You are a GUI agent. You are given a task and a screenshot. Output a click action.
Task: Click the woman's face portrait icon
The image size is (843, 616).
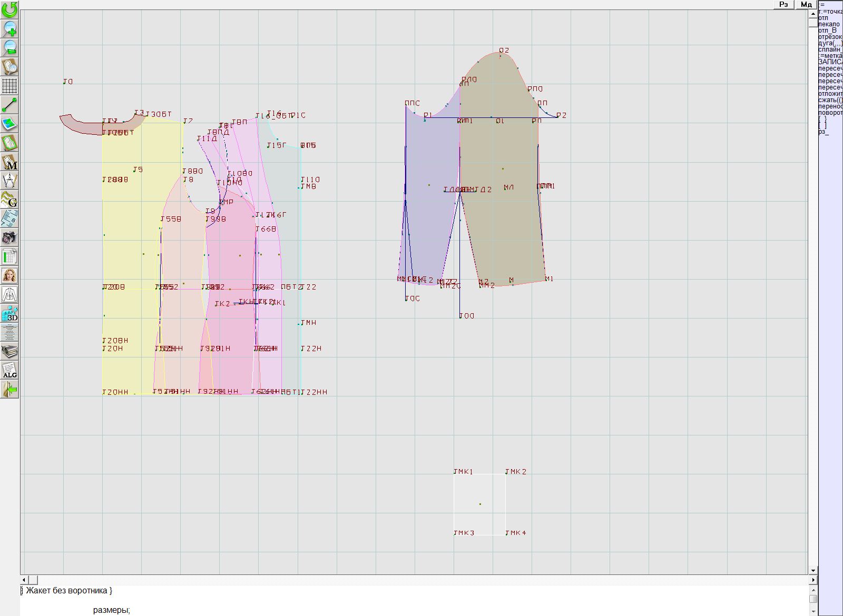click(9, 275)
